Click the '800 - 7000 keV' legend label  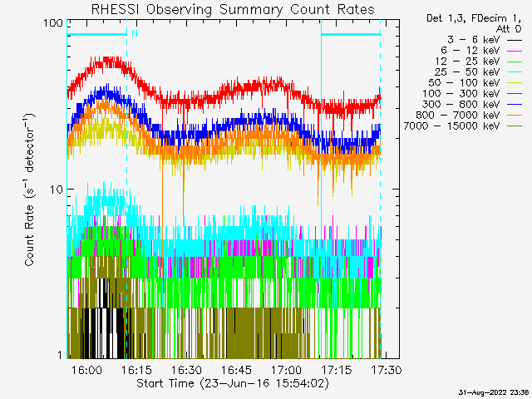[x=458, y=116]
